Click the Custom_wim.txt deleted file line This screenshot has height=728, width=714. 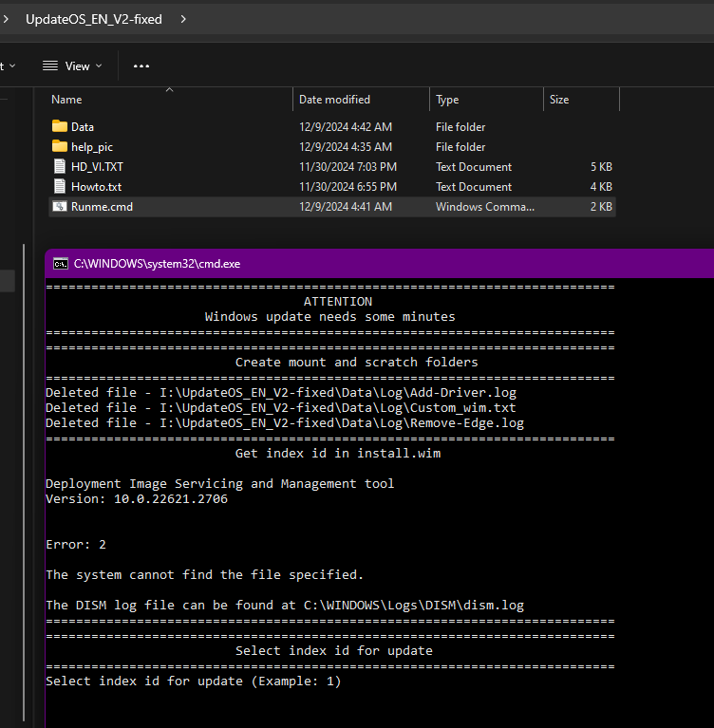pyautogui.click(x=281, y=407)
